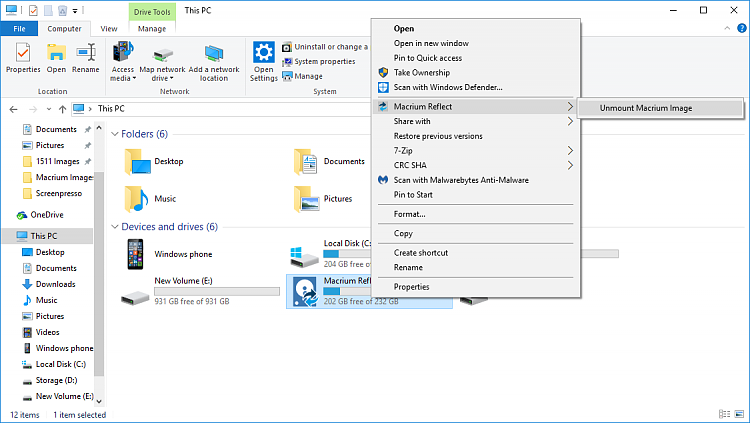The height and width of the screenshot is (423, 750).
Task: Switch to the Manage tab
Action: 152,29
